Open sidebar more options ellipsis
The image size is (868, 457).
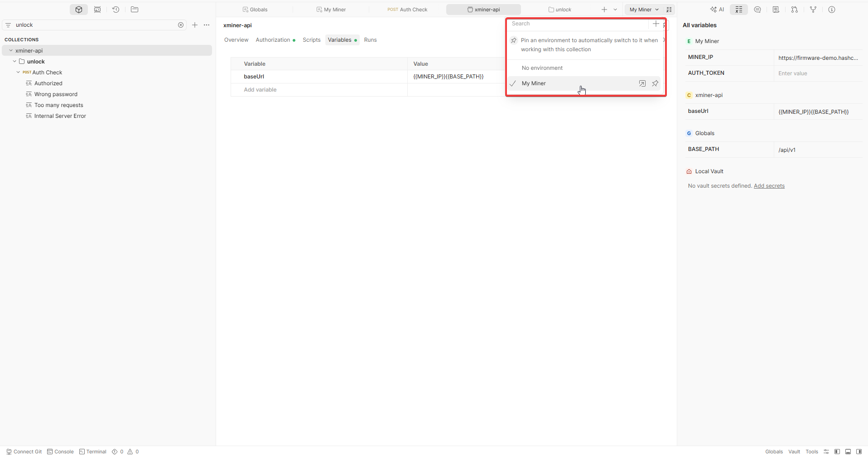[207, 25]
